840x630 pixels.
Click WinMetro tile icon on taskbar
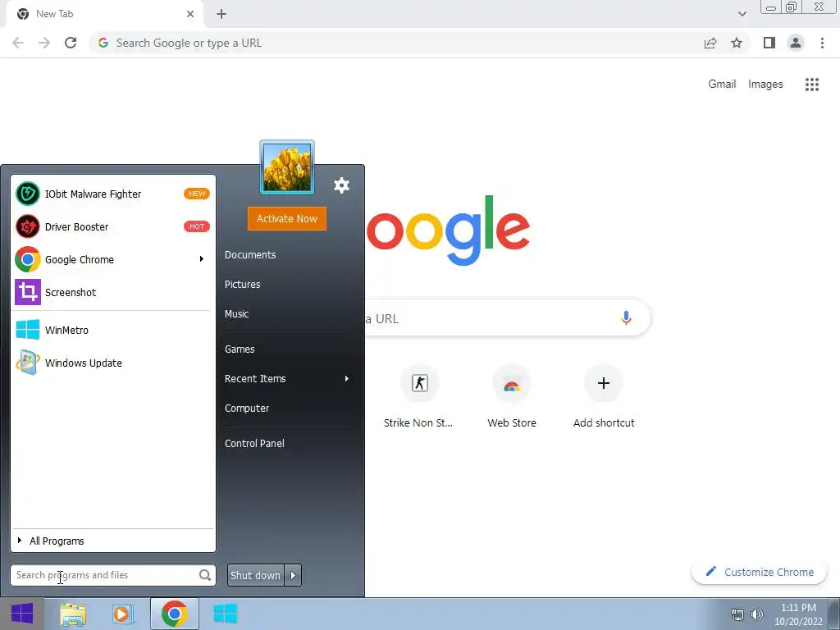click(225, 614)
